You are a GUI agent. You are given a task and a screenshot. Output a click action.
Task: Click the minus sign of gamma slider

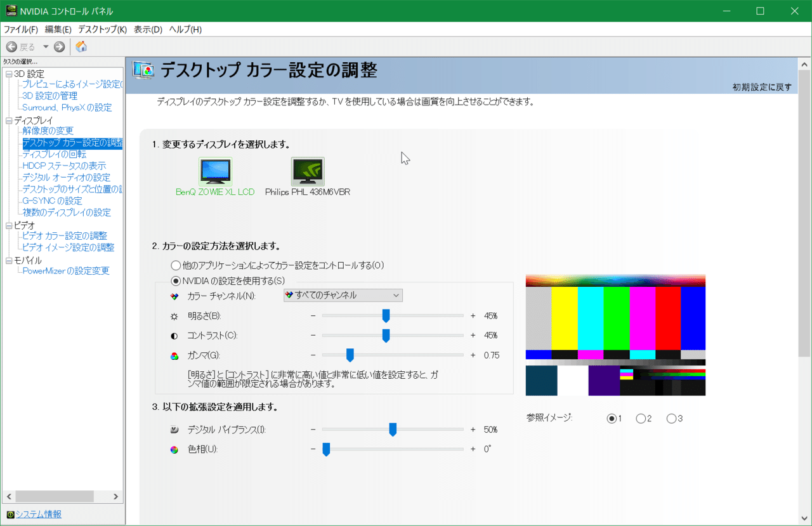pos(313,355)
